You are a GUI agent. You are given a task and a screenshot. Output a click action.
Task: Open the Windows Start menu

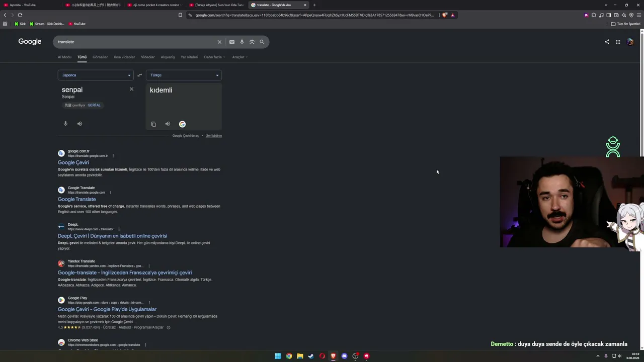(278, 356)
